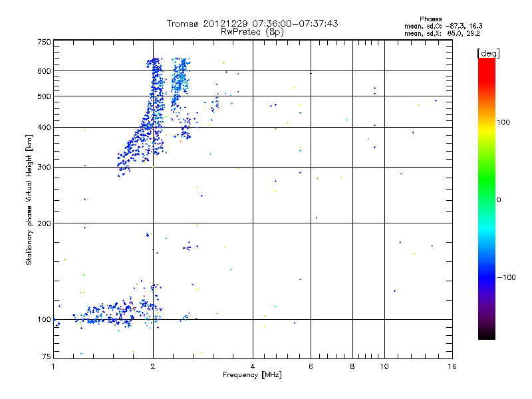Click the y-axis label '500'
Screen dimensions: 532x399
tap(44, 96)
